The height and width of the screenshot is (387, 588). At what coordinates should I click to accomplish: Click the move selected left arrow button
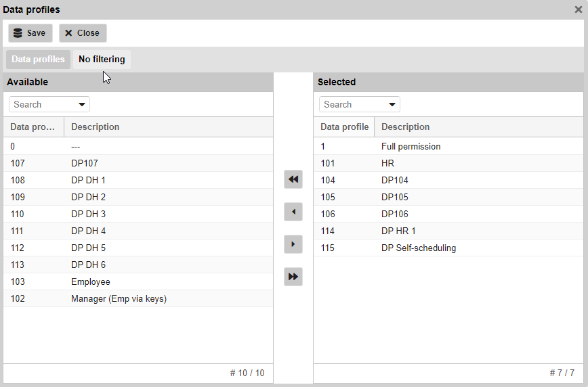tap(293, 212)
